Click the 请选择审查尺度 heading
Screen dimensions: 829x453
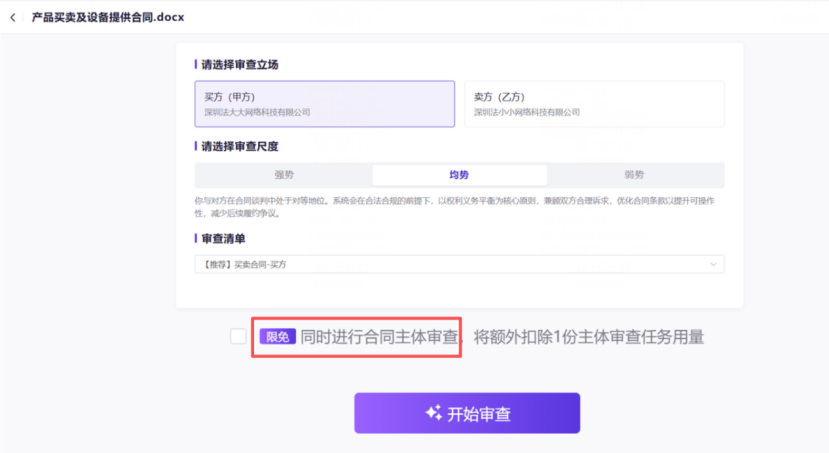240,146
